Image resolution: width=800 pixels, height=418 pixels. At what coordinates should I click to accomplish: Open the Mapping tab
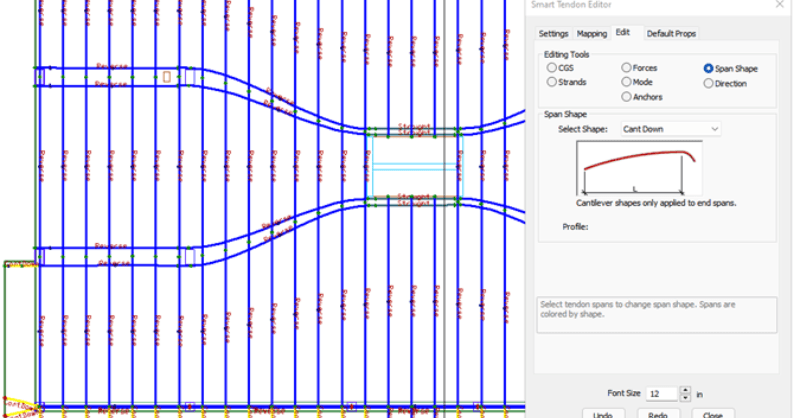[592, 34]
